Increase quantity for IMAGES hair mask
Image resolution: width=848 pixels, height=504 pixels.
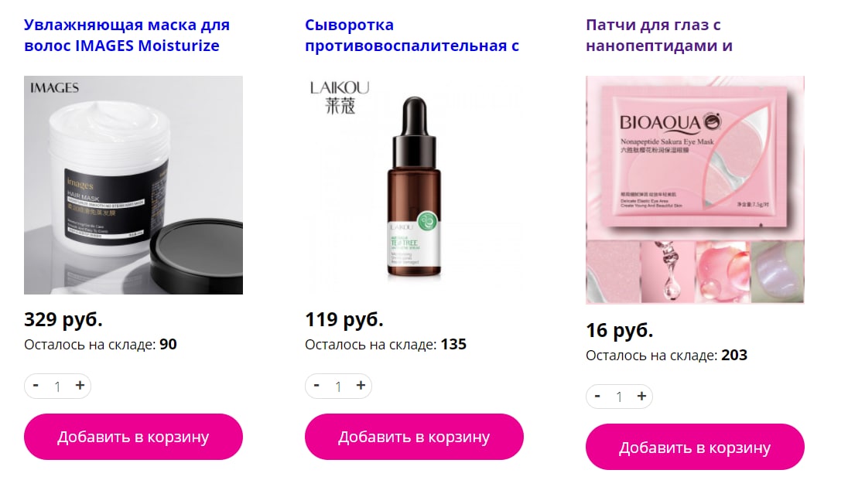click(80, 386)
